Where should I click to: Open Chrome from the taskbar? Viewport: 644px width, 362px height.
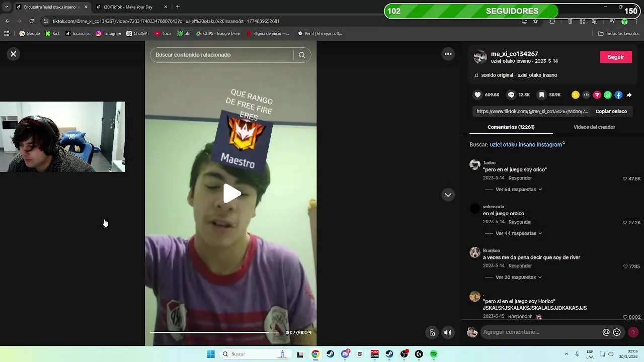(315, 354)
